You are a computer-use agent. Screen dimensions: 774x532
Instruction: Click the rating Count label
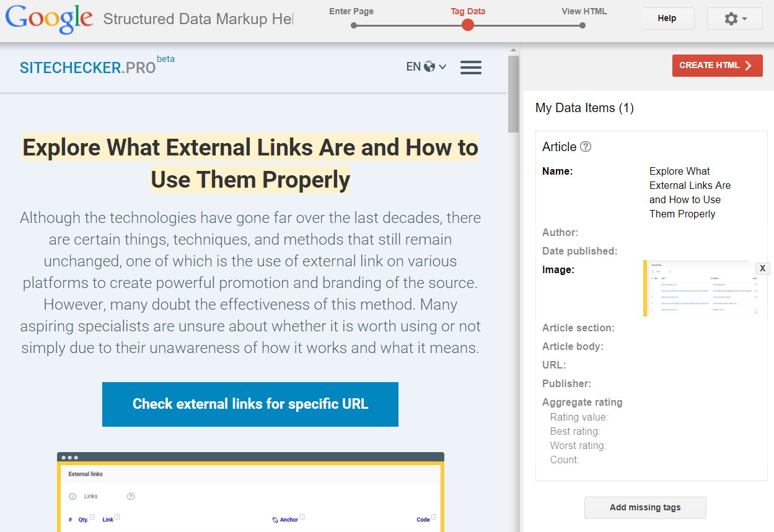click(x=565, y=460)
